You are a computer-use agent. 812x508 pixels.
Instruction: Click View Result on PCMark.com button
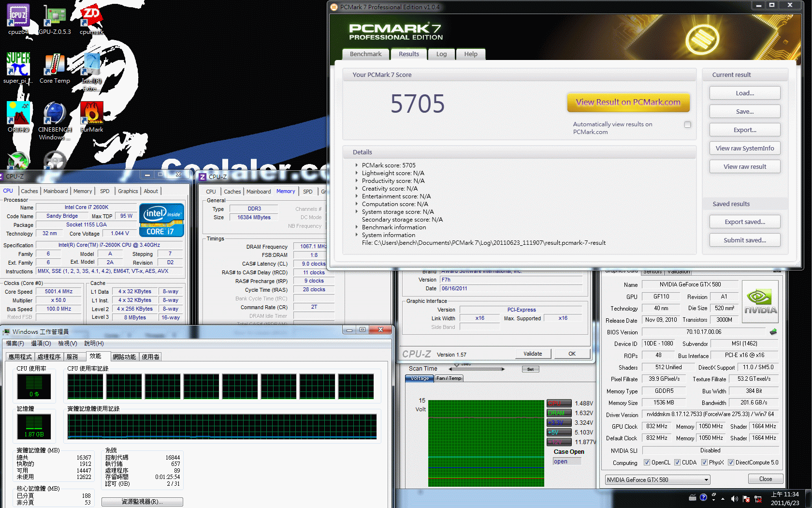[628, 102]
